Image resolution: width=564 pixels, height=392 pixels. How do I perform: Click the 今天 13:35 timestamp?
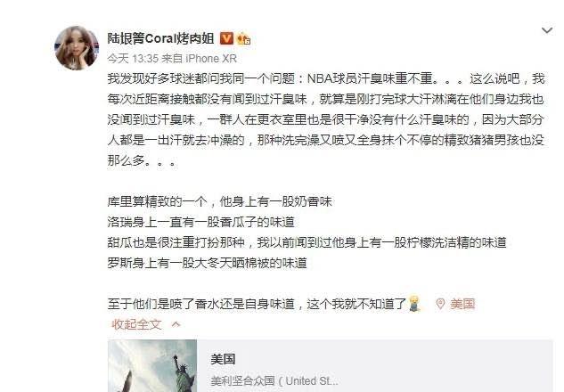click(133, 58)
